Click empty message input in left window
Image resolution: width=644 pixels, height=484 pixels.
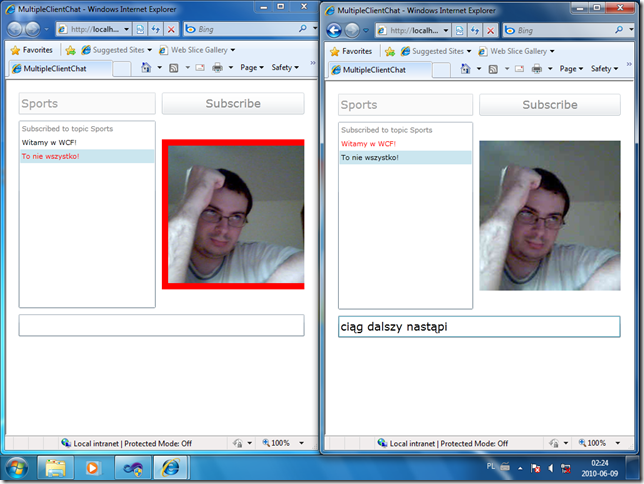point(161,325)
